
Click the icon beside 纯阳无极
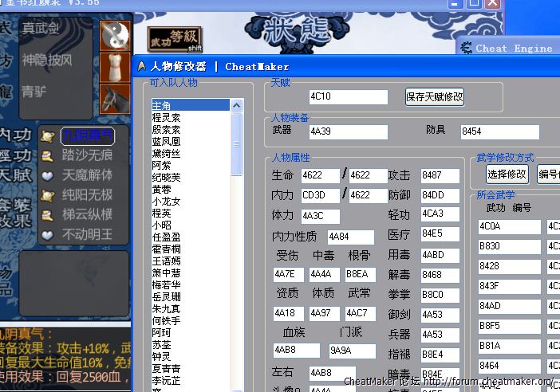point(48,195)
